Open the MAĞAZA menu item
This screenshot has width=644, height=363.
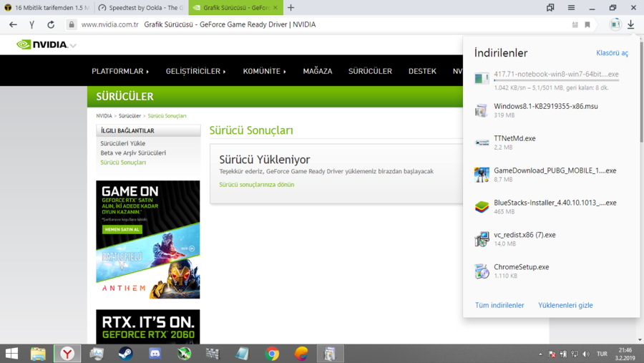pyautogui.click(x=318, y=71)
